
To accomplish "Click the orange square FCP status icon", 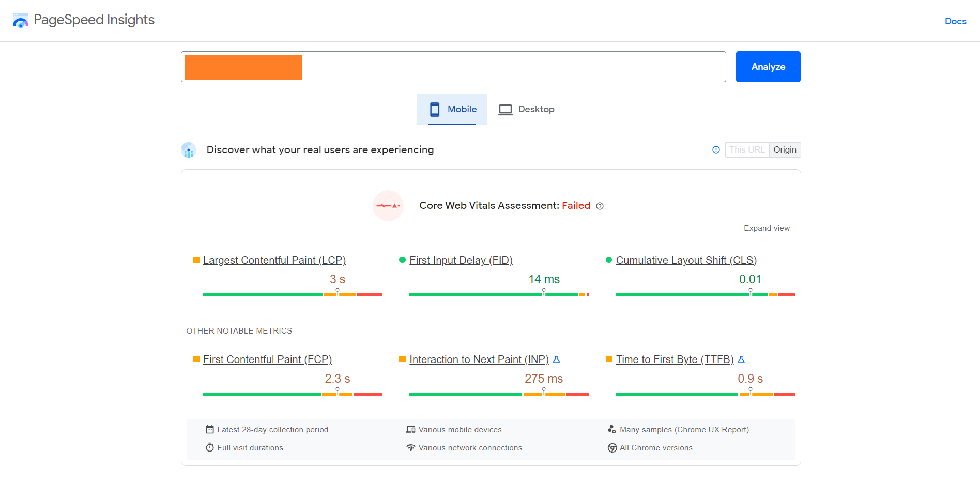I will click(x=196, y=359).
